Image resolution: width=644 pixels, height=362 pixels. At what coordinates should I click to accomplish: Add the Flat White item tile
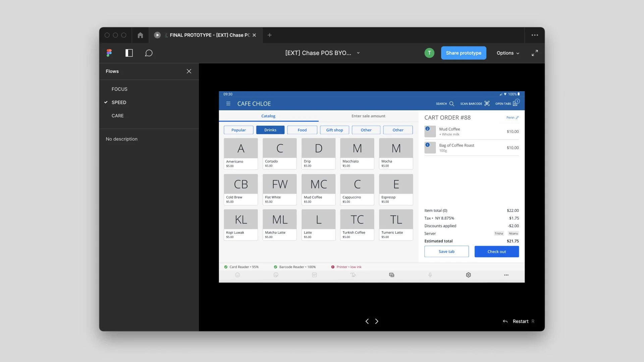pos(279,189)
